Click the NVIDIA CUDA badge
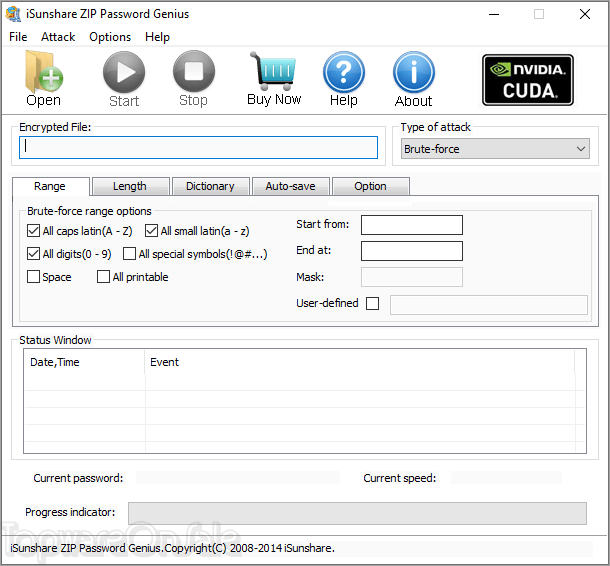The height and width of the screenshot is (566, 610). (x=528, y=80)
